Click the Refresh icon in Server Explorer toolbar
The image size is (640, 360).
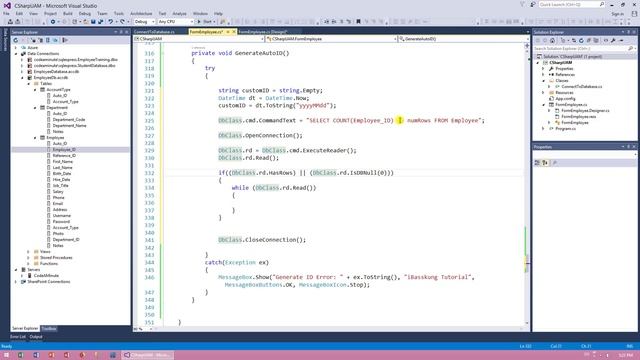click(x=16, y=40)
